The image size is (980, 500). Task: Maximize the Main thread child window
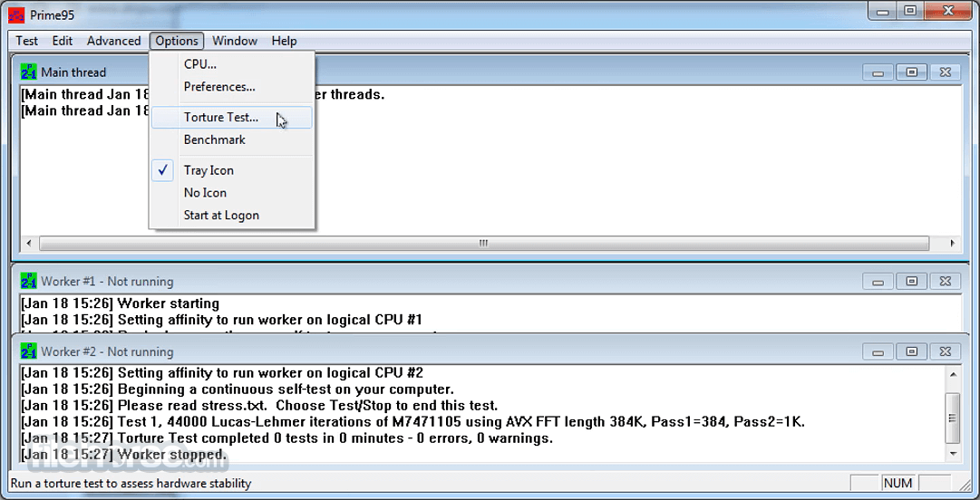point(911,72)
